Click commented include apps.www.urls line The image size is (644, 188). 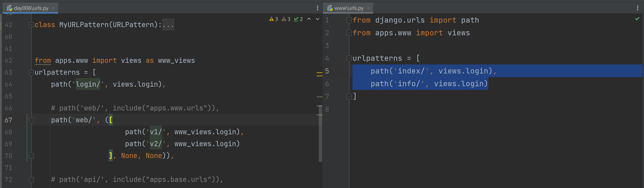tap(135, 108)
